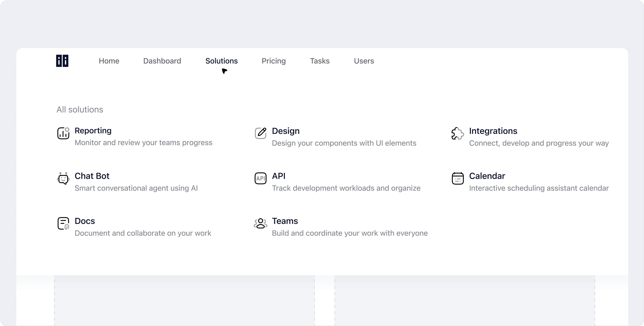Open the Pricing nav item
The width and height of the screenshot is (644, 326).
(274, 61)
